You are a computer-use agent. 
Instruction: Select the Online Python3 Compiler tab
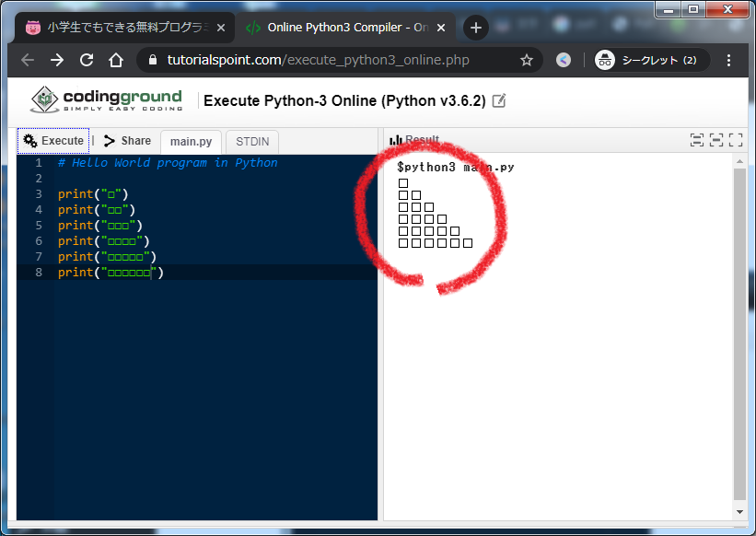344,28
